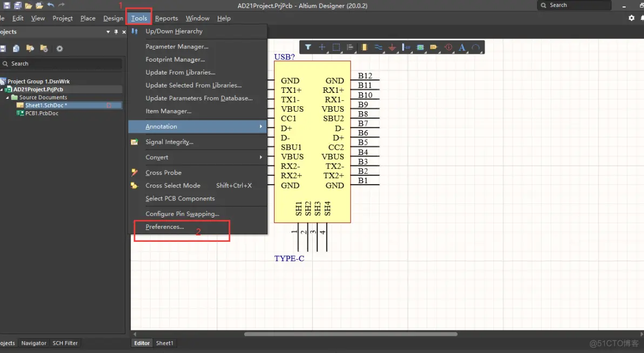Undo the last action
Viewport: 644px width, 353px height.
pyautogui.click(x=51, y=5)
